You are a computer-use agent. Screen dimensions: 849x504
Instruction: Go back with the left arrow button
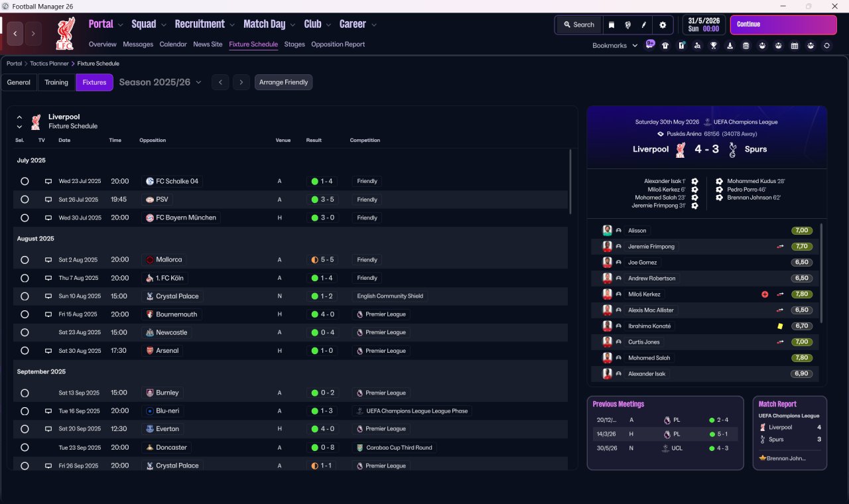pyautogui.click(x=15, y=33)
